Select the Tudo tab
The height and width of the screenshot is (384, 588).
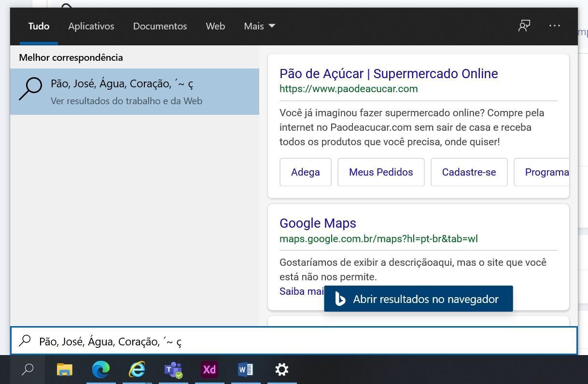point(39,26)
